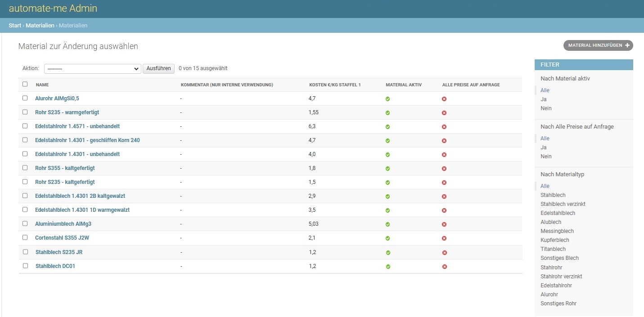Click the automate-me Admin site title

(x=53, y=9)
